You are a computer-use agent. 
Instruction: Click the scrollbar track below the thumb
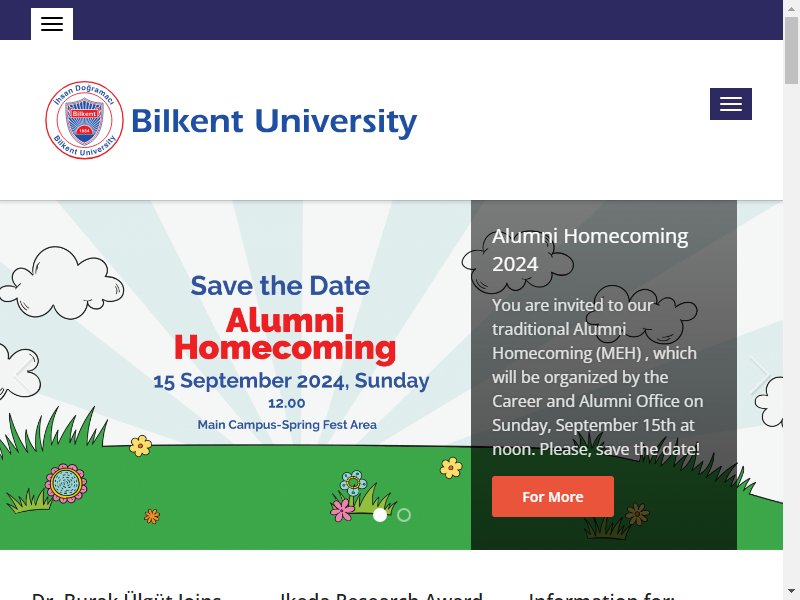point(791,332)
